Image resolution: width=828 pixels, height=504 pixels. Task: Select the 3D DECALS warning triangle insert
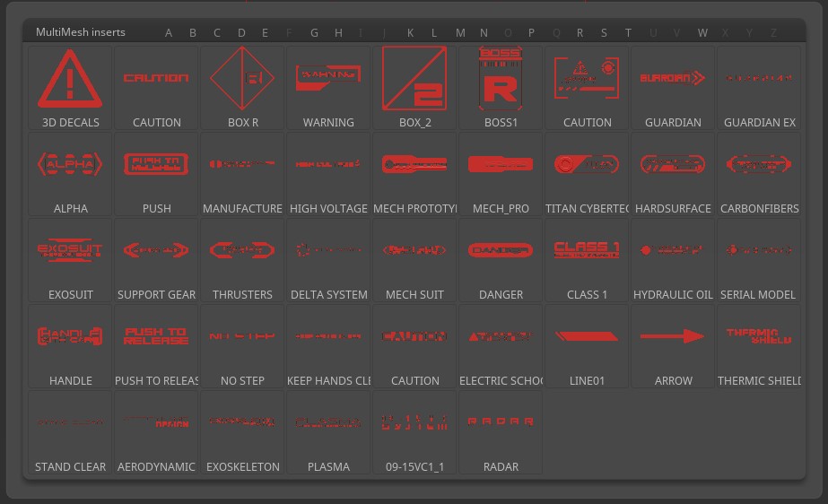(x=70, y=88)
